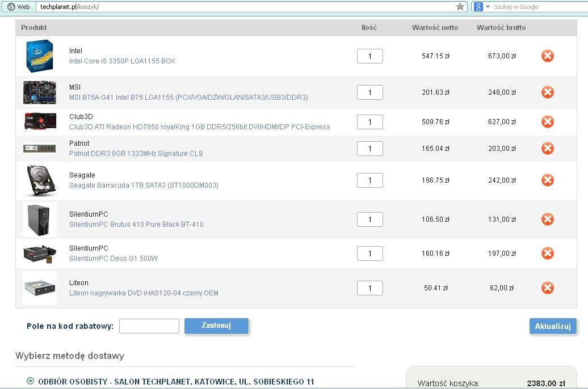
Task: Open MSI B75A-G41 Intel B75 product link
Action: coord(188,98)
